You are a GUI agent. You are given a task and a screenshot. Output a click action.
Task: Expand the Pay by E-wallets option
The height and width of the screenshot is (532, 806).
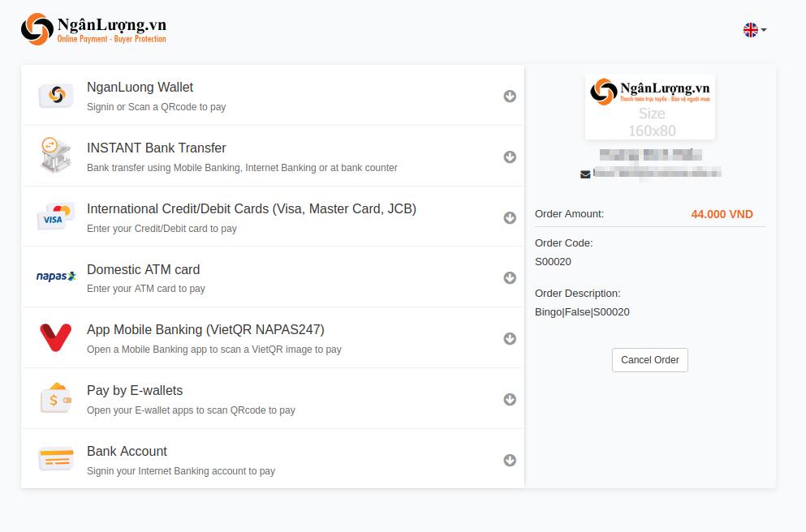coord(510,400)
